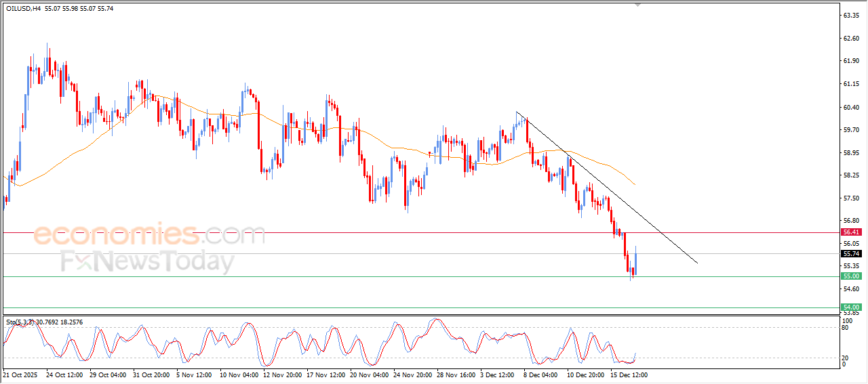The height and width of the screenshot is (384, 868).
Task: Click the green 55.00 price level tag
Action: [x=851, y=276]
